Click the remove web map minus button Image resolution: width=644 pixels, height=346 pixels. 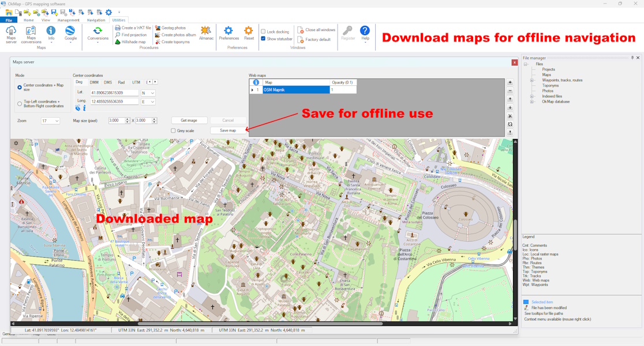coord(510,91)
